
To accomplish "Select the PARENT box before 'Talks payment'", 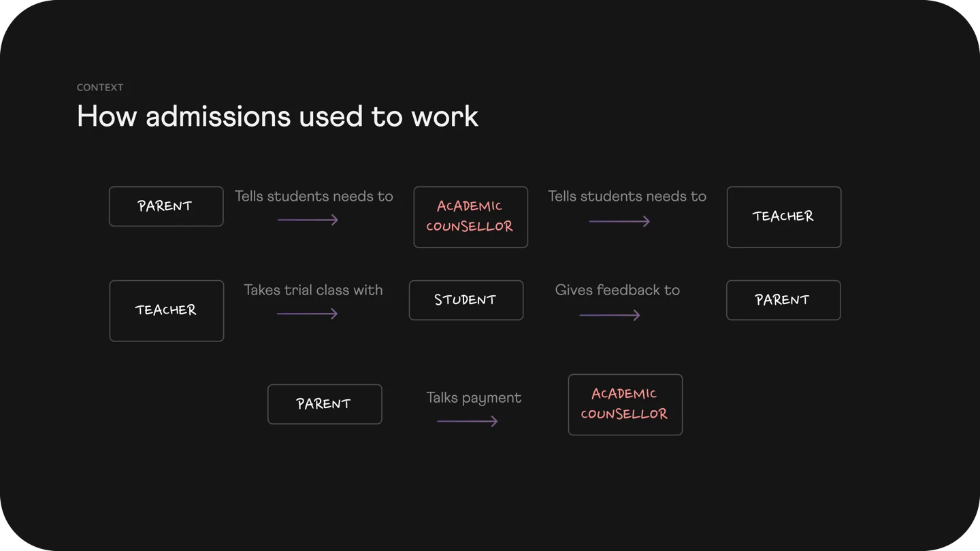I will tap(325, 404).
